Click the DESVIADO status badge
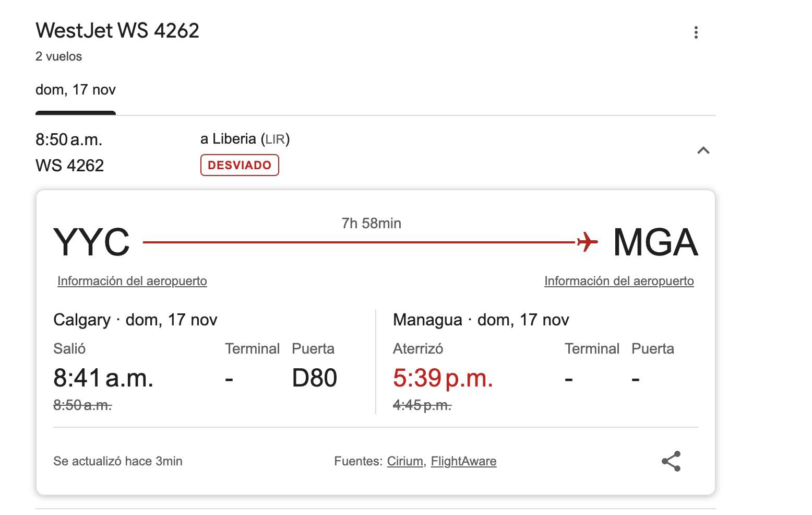 [x=240, y=165]
